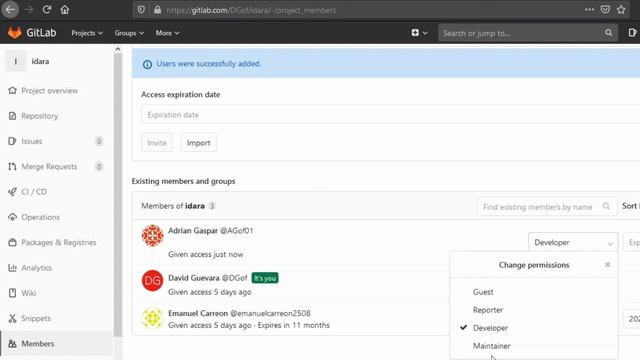Click the Analytics chart icon
Screen dimensions: 640x360
12,268
